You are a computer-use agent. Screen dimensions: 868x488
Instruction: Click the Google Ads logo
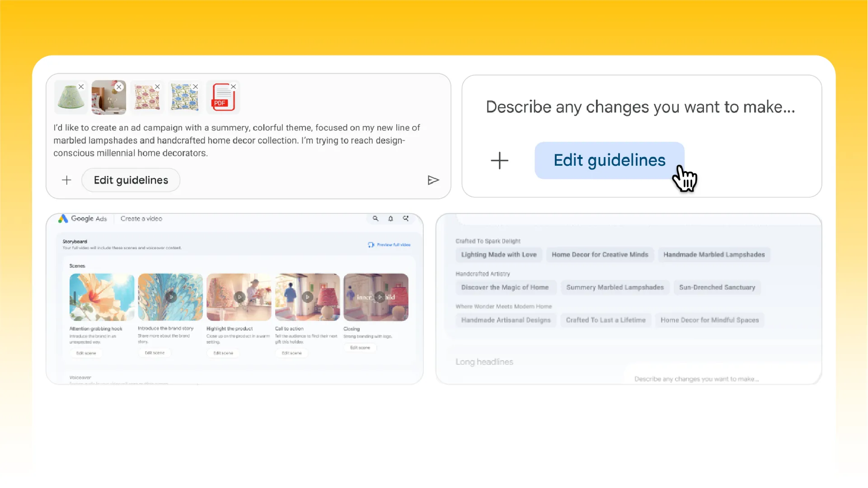coord(83,218)
